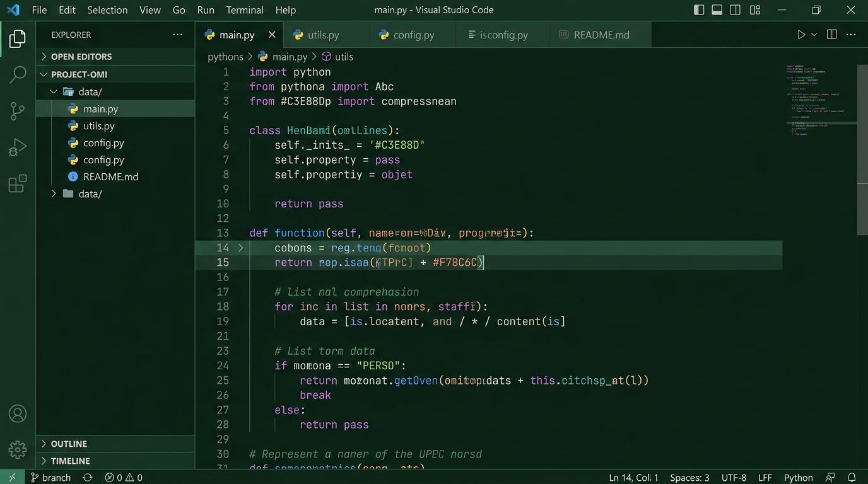Show errors and warnings problems count
868x484 pixels.
point(124,477)
